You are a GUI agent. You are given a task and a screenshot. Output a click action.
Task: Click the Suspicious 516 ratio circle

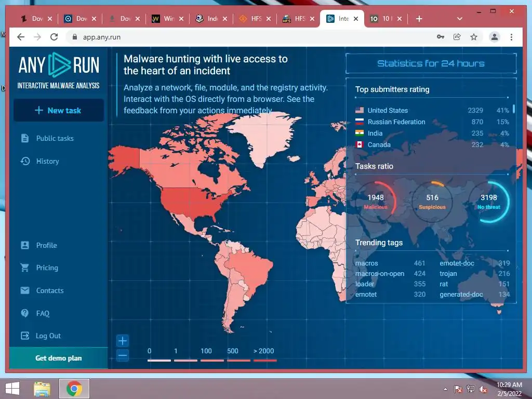432,202
